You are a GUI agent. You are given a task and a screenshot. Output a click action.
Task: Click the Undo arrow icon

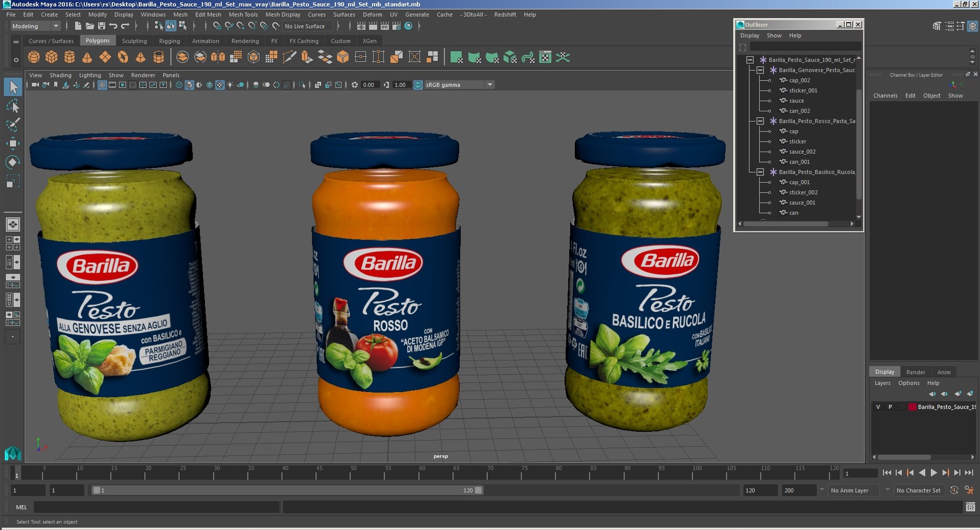[113, 26]
